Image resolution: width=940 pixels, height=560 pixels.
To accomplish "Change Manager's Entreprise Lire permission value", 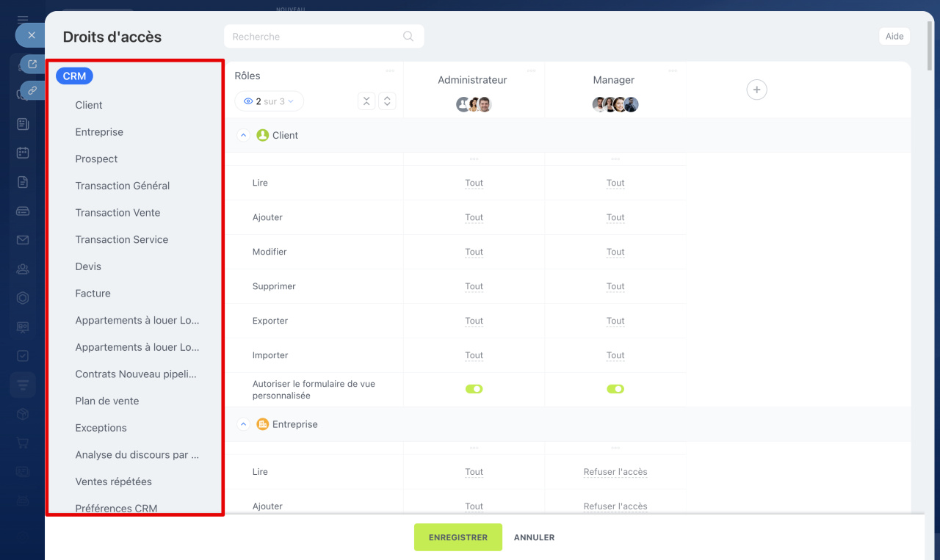I will tap(615, 472).
